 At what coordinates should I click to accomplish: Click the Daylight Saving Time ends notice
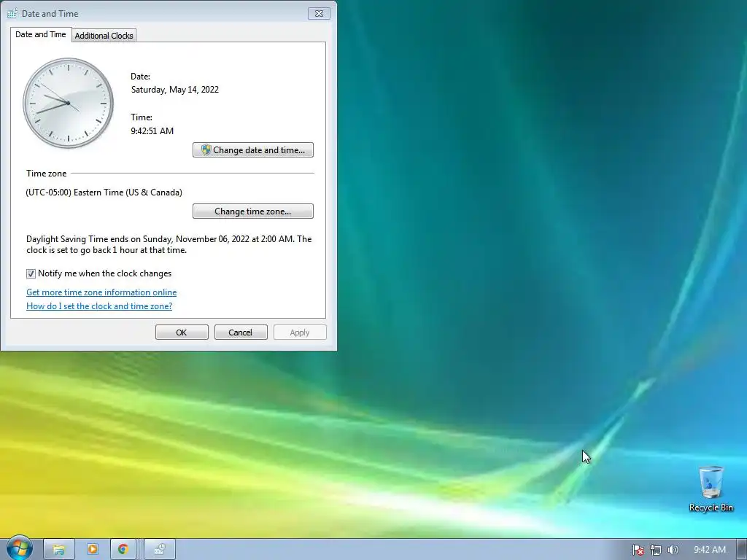pyautogui.click(x=169, y=244)
